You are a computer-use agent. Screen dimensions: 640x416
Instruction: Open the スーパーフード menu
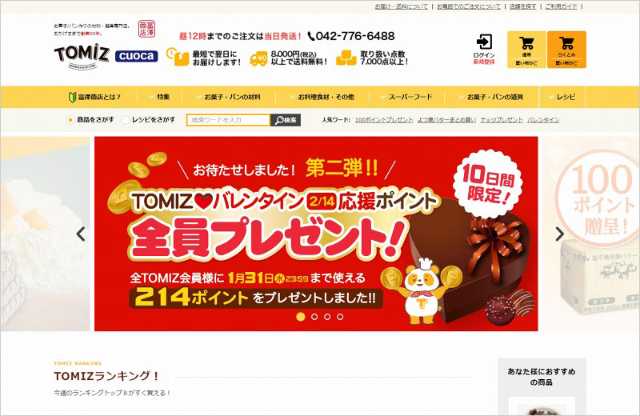pyautogui.click(x=410, y=97)
